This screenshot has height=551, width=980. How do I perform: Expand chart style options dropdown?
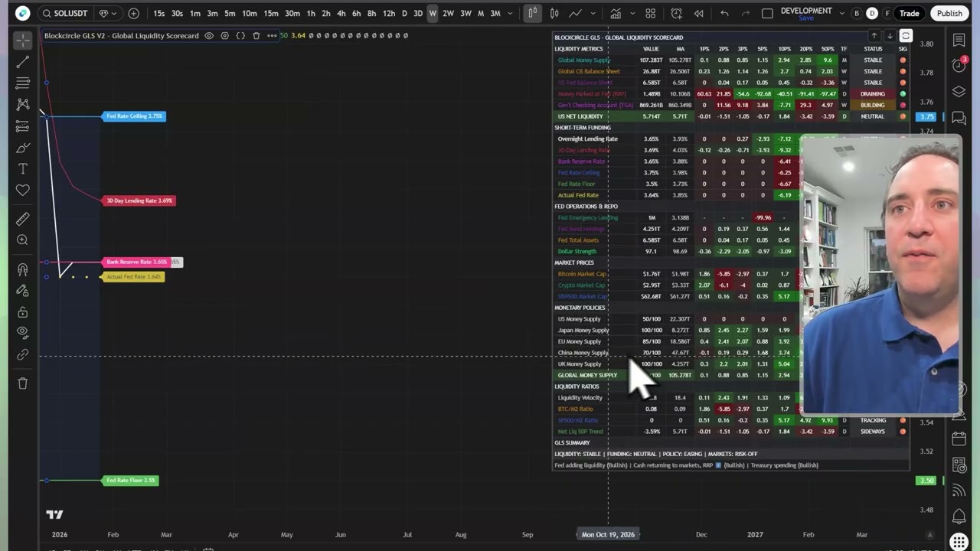click(x=592, y=13)
